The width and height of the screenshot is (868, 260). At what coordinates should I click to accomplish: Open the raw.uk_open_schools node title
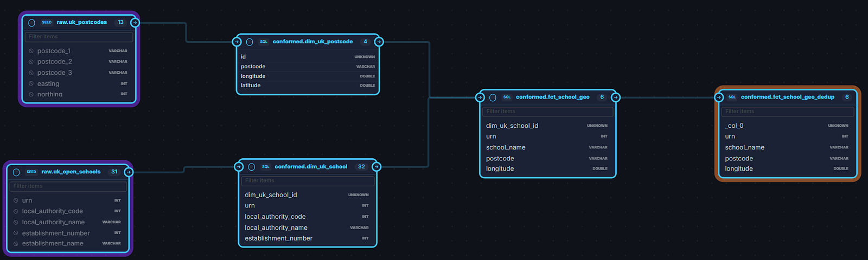[x=71, y=172]
